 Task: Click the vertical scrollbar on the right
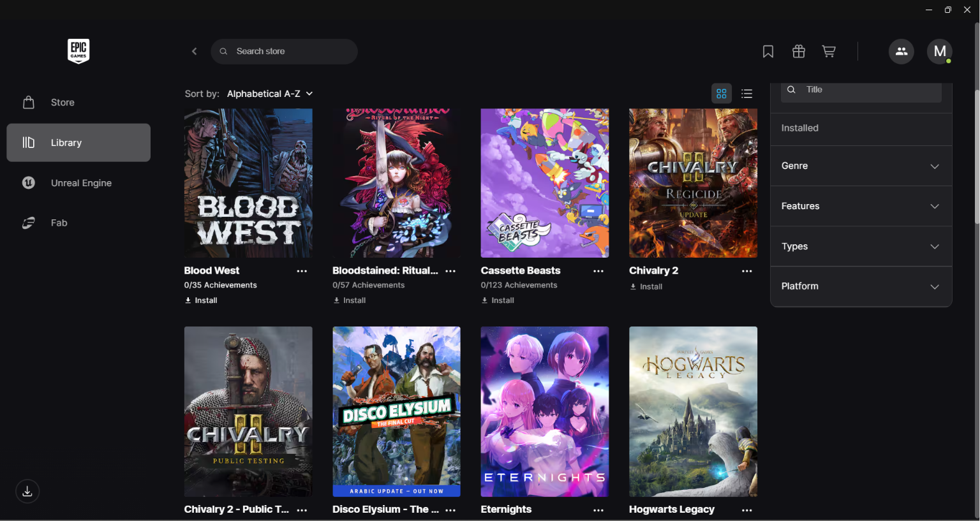[x=977, y=157]
